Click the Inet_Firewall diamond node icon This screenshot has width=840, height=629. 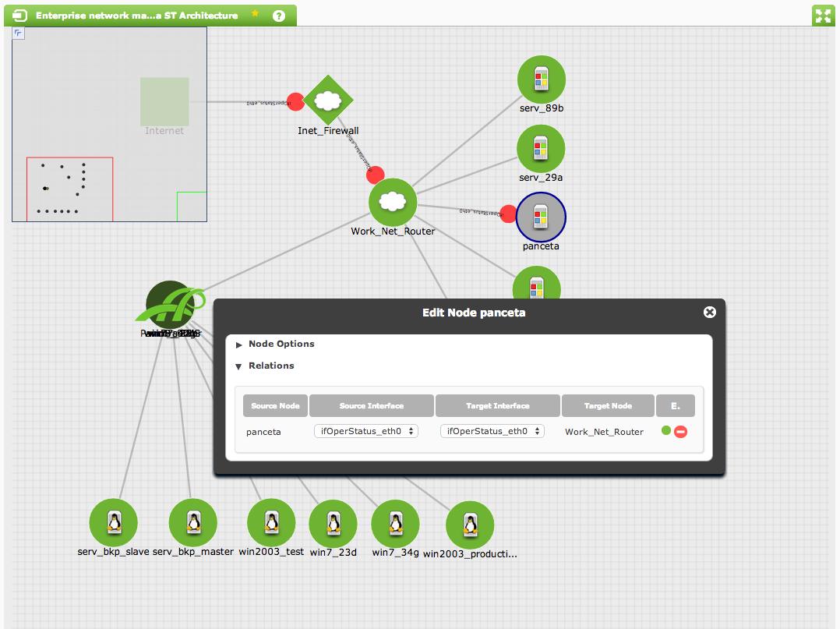pyautogui.click(x=328, y=101)
